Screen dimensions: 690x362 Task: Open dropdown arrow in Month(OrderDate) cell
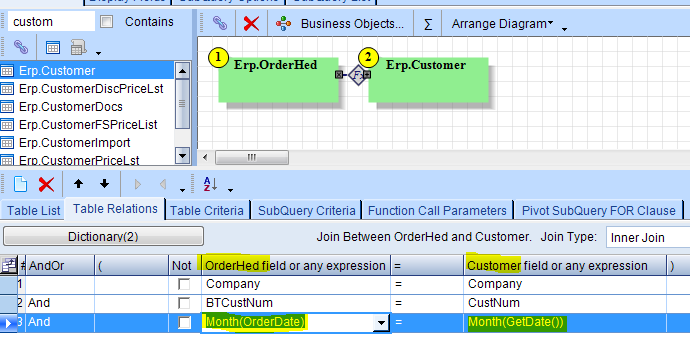(381, 323)
